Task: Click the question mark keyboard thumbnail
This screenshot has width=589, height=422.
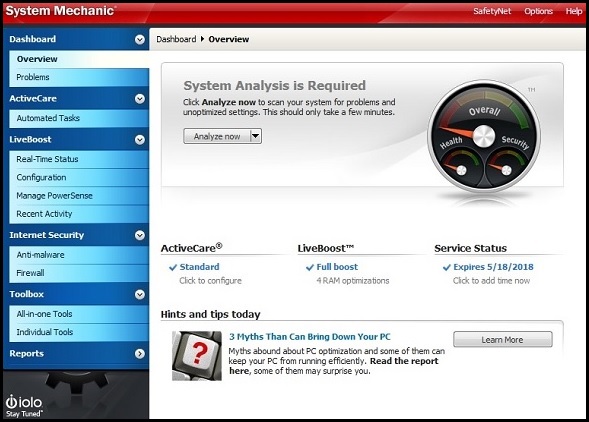Action: (197, 355)
